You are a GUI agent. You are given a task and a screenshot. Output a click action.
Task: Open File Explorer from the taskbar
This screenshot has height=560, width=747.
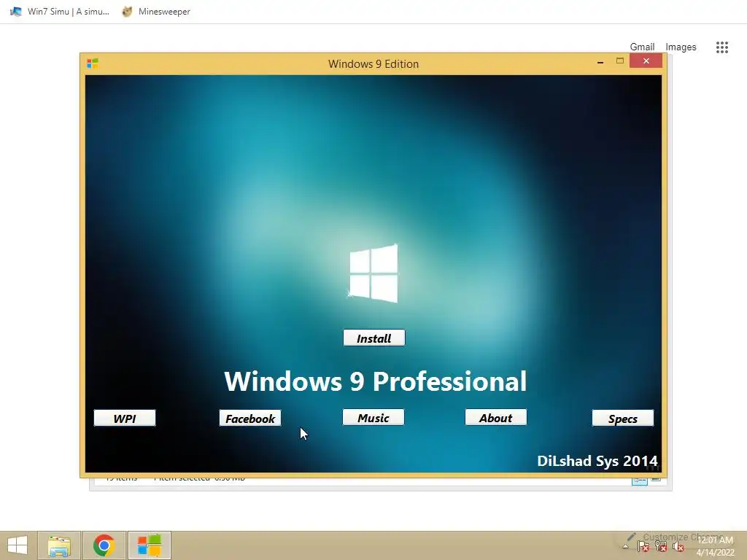pyautogui.click(x=59, y=545)
